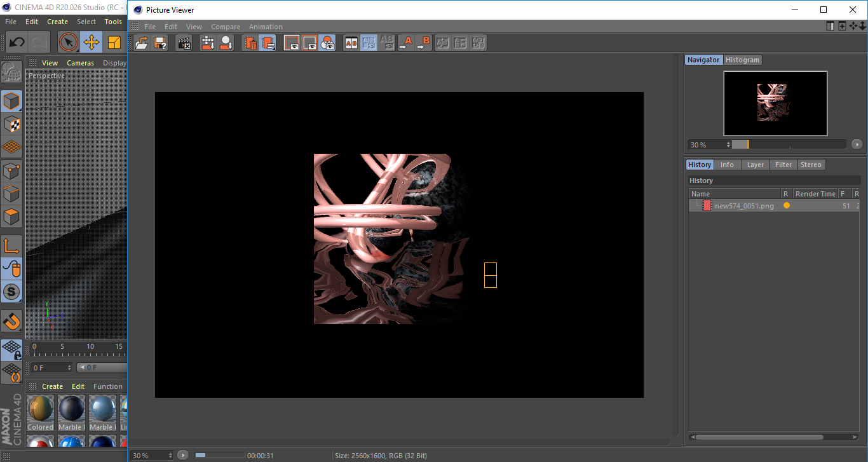Click the render progress bar at bottom
The height and width of the screenshot is (462, 868).
point(220,455)
